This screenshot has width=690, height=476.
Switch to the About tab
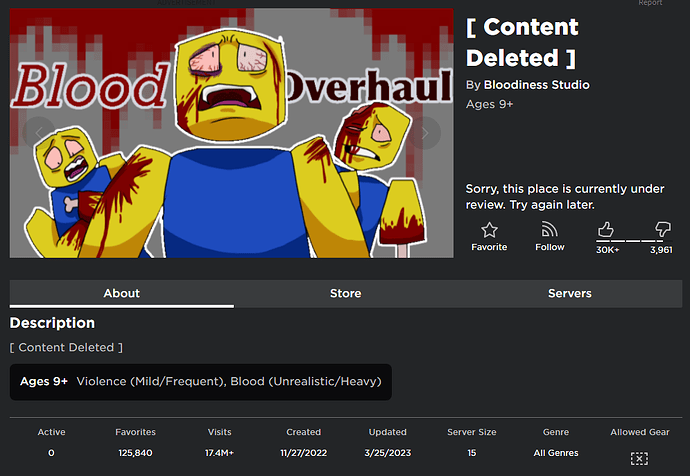coord(122,293)
